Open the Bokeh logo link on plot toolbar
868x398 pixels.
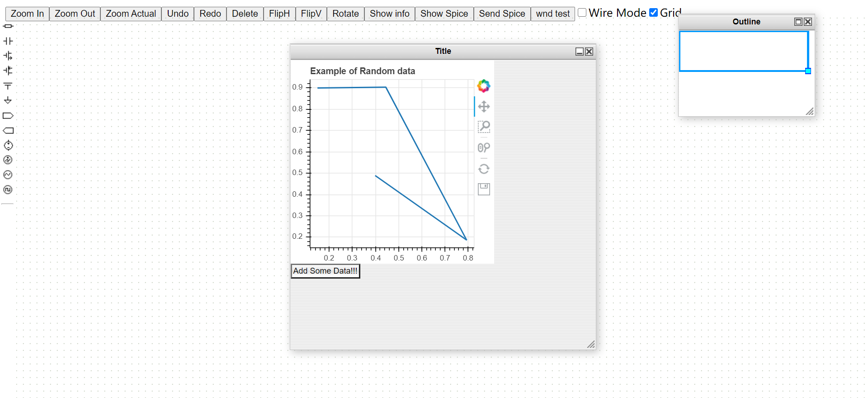[x=484, y=86]
